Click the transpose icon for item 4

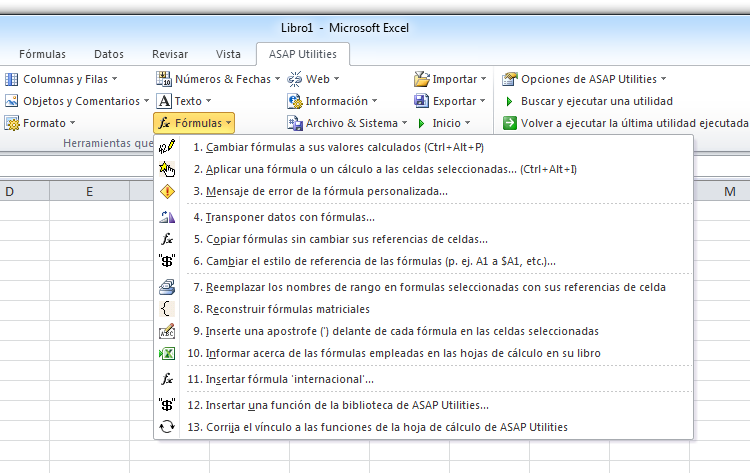[167, 217]
